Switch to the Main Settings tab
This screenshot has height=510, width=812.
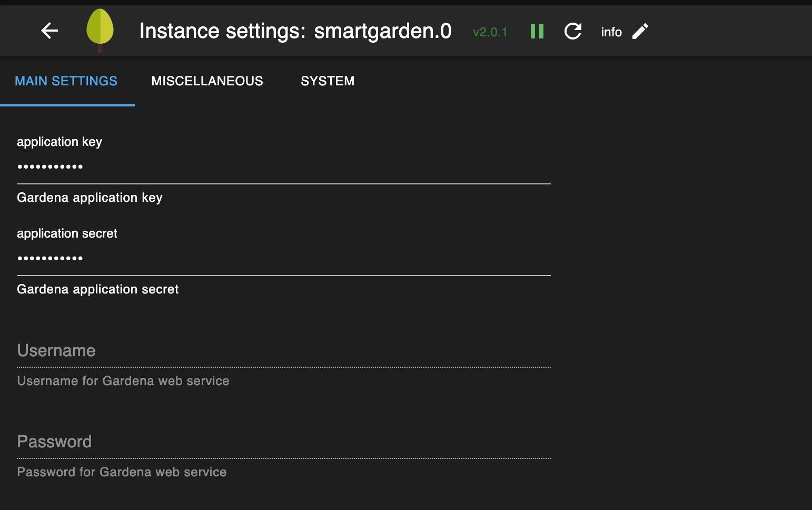pyautogui.click(x=66, y=81)
